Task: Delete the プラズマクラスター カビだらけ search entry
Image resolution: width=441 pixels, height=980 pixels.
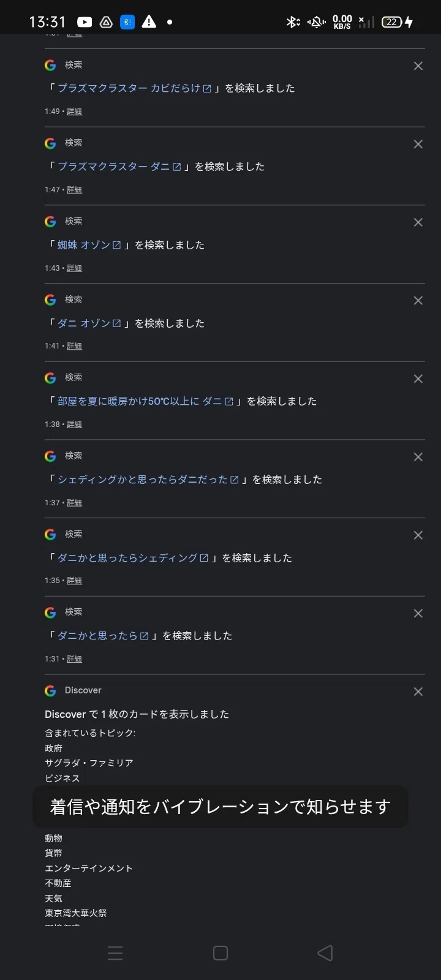Action: point(418,66)
